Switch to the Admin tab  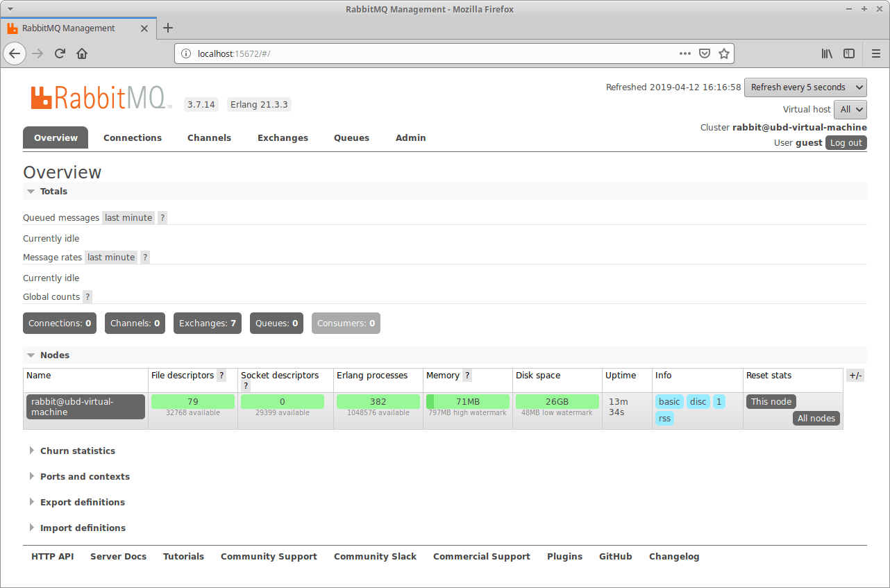tap(410, 137)
